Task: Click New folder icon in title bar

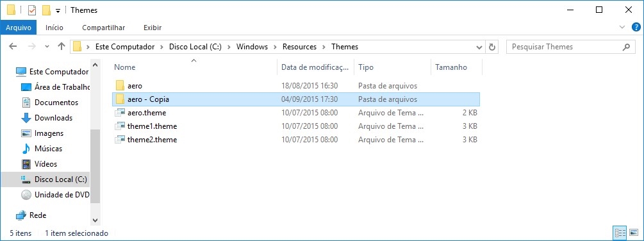Action: (46, 10)
